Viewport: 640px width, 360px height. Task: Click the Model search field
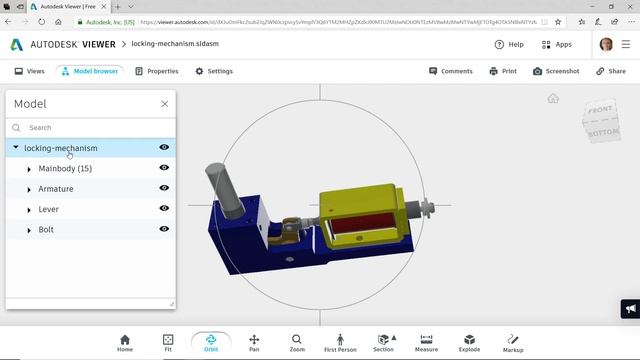pos(91,128)
